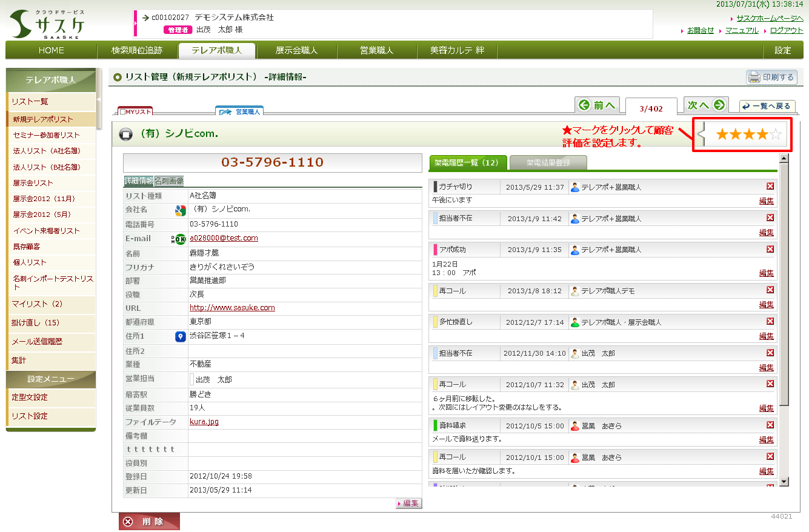Go to the previous record with 前へ
The height and width of the screenshot is (532, 809).
597,105
